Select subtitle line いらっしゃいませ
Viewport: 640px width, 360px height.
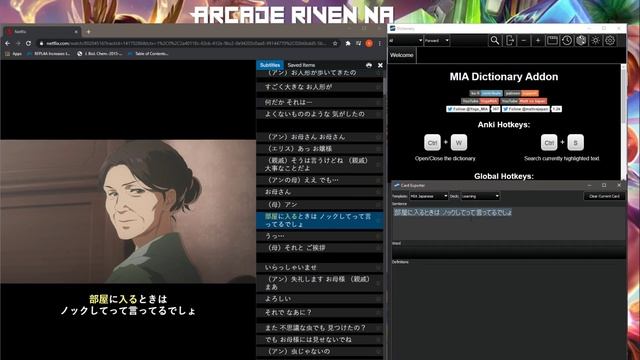[x=320, y=267]
